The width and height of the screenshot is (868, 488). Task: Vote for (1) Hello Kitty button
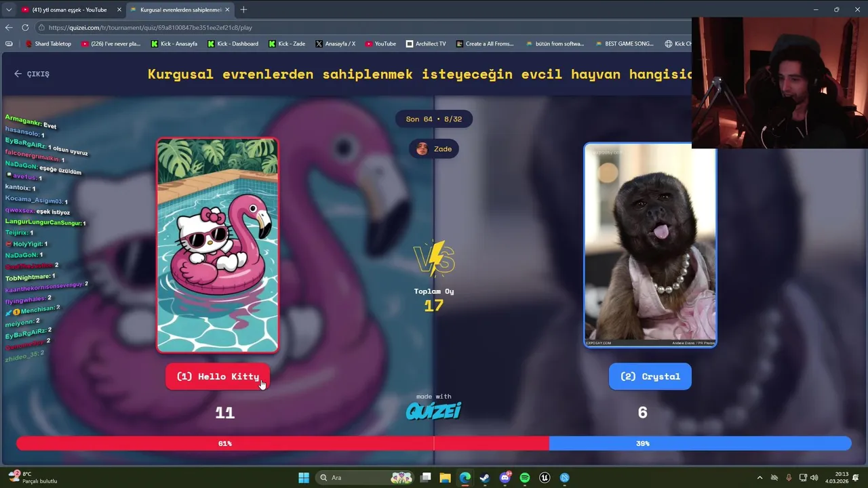tap(218, 376)
